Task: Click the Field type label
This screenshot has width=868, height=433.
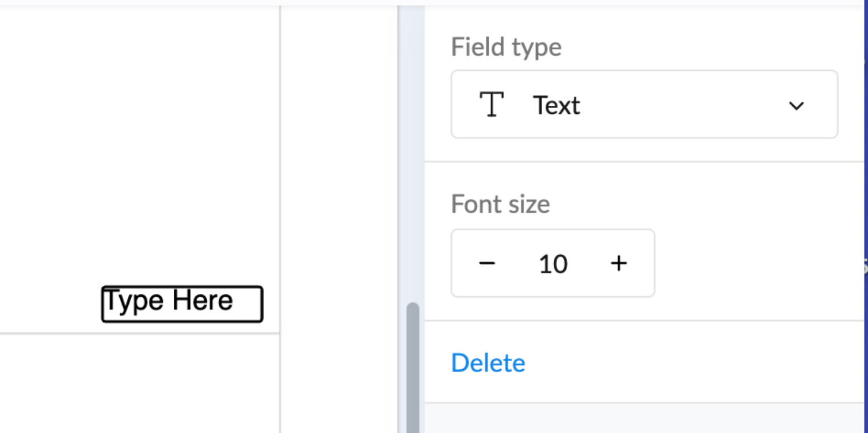Action: point(506,47)
